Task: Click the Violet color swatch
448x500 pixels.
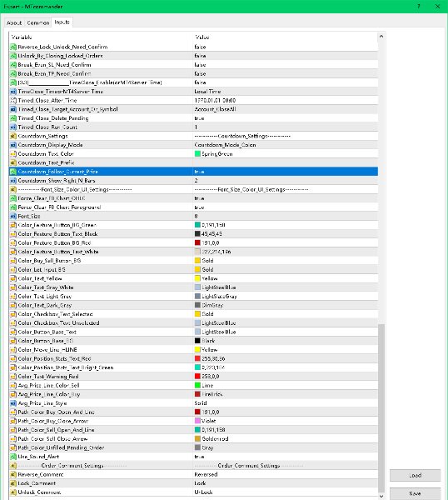Action: [x=197, y=421]
